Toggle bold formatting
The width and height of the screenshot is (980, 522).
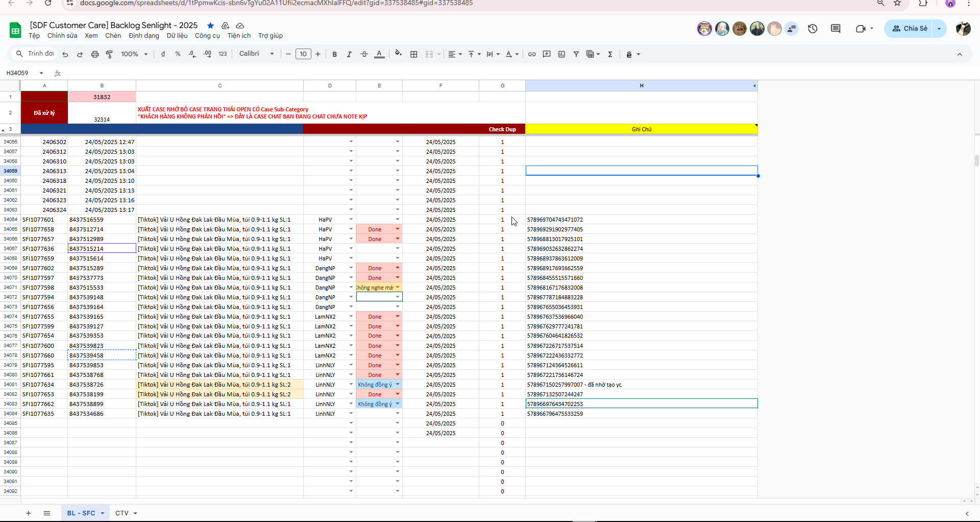pos(334,54)
